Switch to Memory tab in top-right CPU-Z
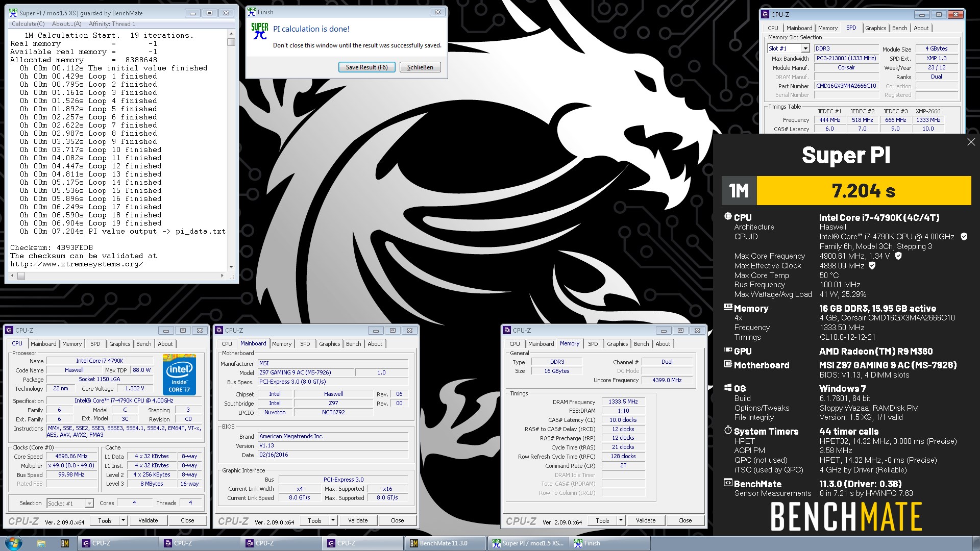The image size is (980, 551). click(x=827, y=28)
